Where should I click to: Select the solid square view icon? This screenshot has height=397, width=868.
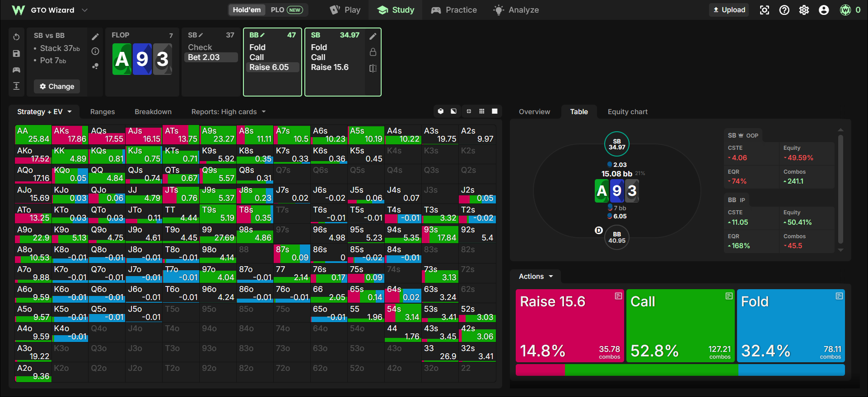495,111
